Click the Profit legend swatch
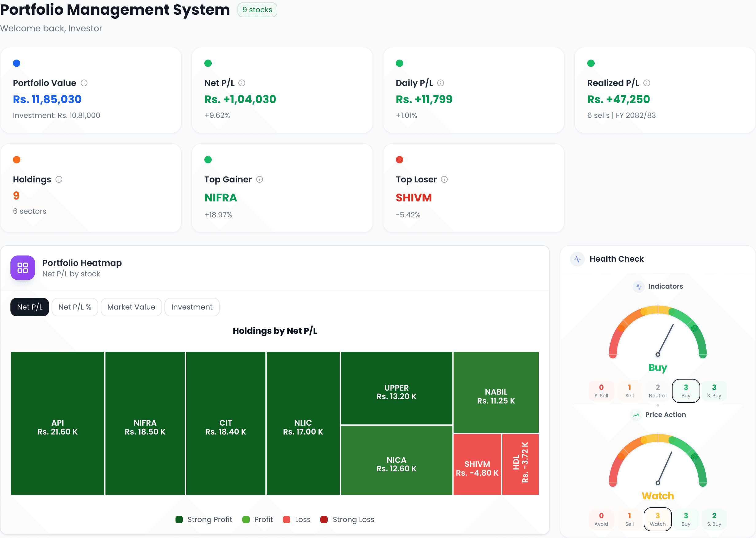Image resolution: width=756 pixels, height=538 pixels. coord(246,520)
